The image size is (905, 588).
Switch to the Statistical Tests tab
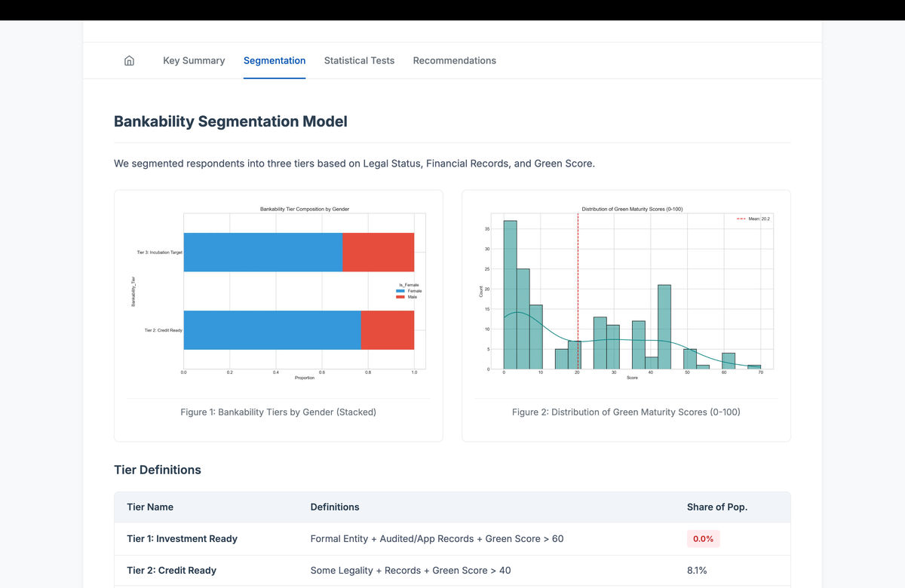(x=359, y=61)
